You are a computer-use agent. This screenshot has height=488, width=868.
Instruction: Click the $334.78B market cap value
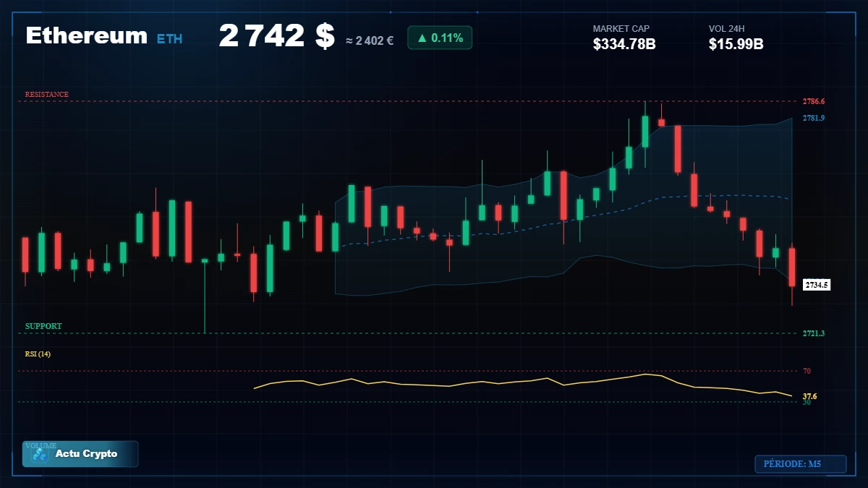624,44
